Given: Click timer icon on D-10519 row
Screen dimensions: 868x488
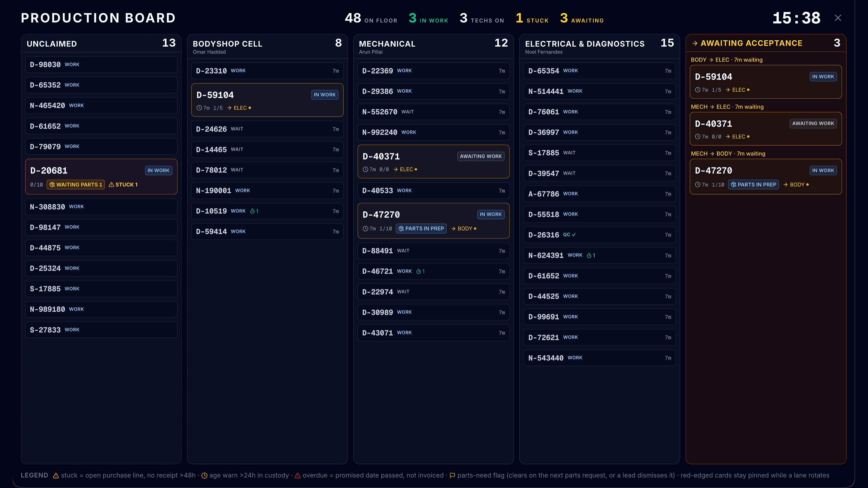Looking at the screenshot, I should tap(252, 211).
